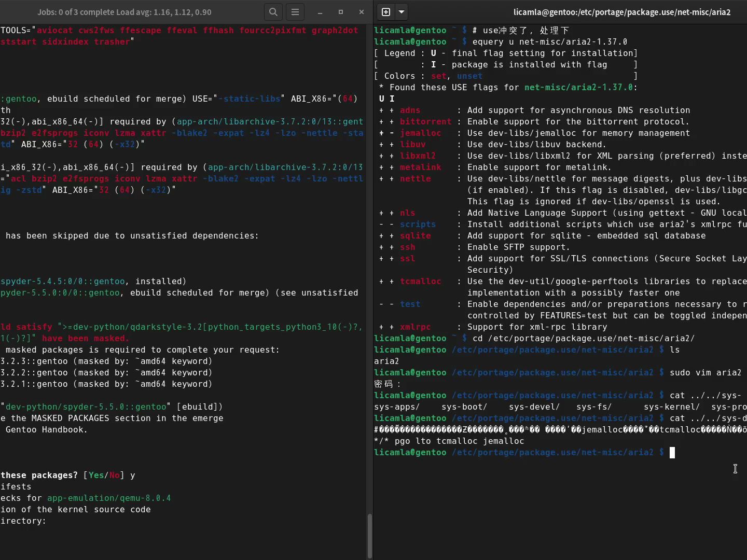Click 'equery u net-misc/aria2-1.37.0' command
Viewport: 747px width, 560px height.
tap(550, 41)
